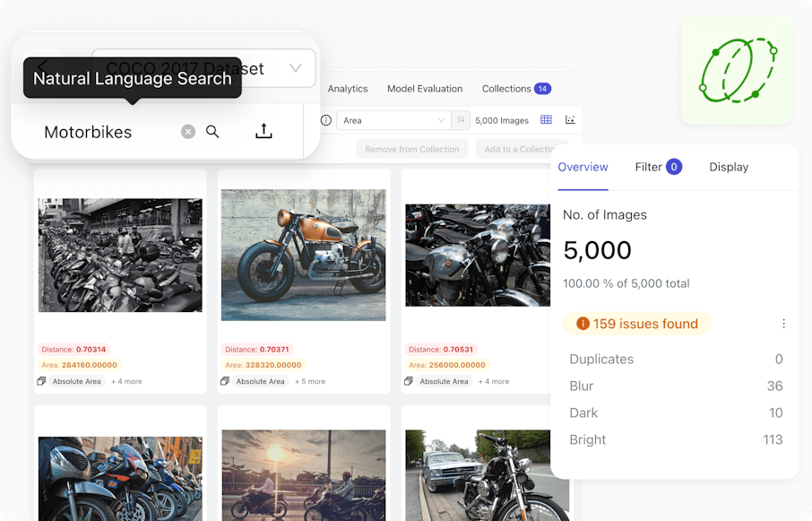Open the blue sport bikes thumbnail
This screenshot has width=812, height=521.
pyautogui.click(x=120, y=479)
